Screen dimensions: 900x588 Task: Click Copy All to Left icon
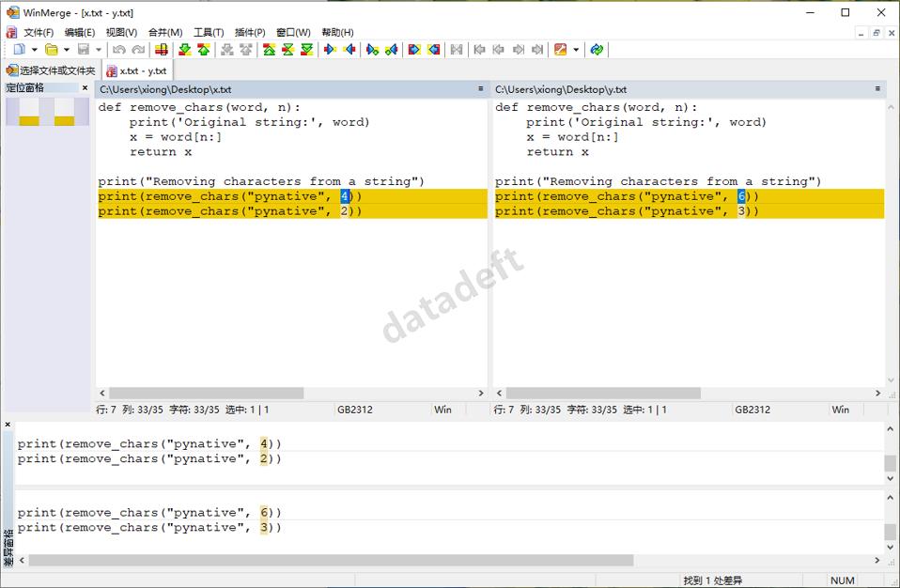point(434,50)
